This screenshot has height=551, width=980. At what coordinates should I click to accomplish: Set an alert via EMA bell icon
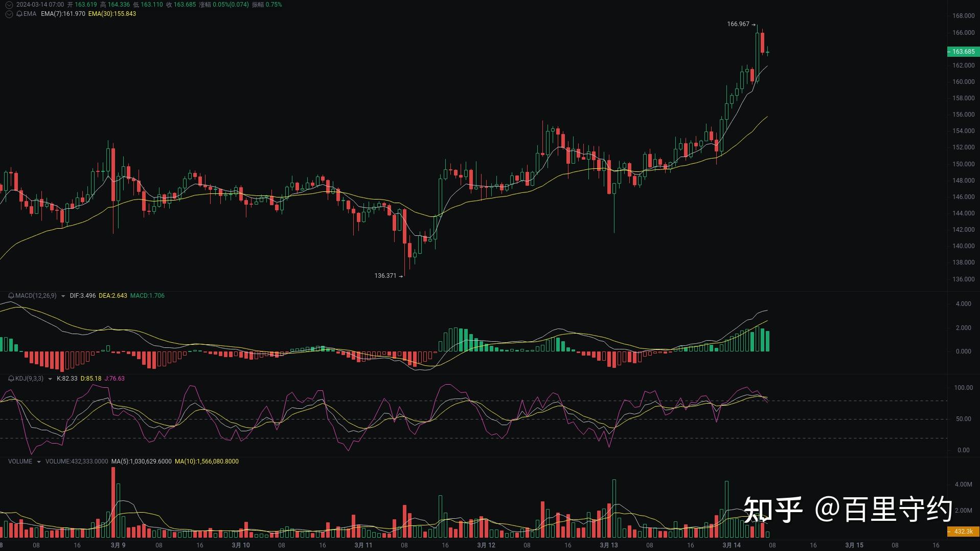[19, 14]
